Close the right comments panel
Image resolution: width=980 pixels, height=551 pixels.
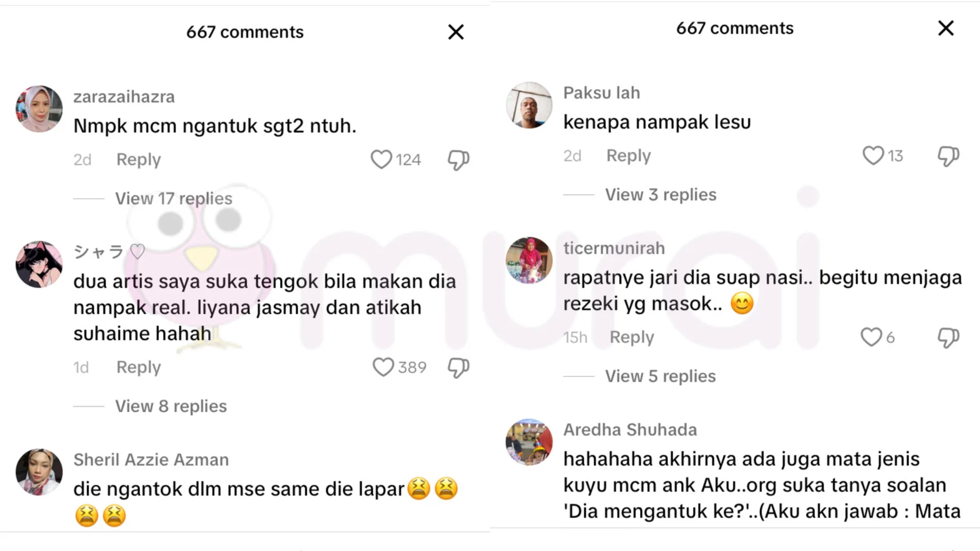[x=946, y=28]
